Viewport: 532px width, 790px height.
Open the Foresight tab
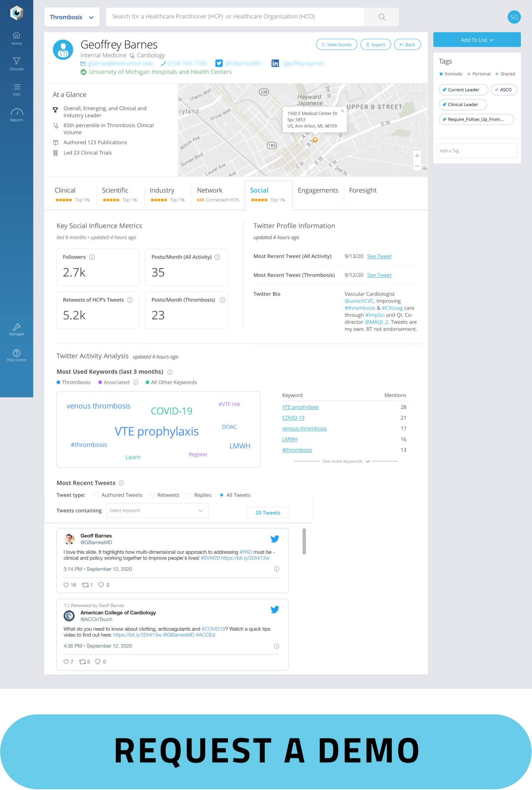tap(363, 190)
